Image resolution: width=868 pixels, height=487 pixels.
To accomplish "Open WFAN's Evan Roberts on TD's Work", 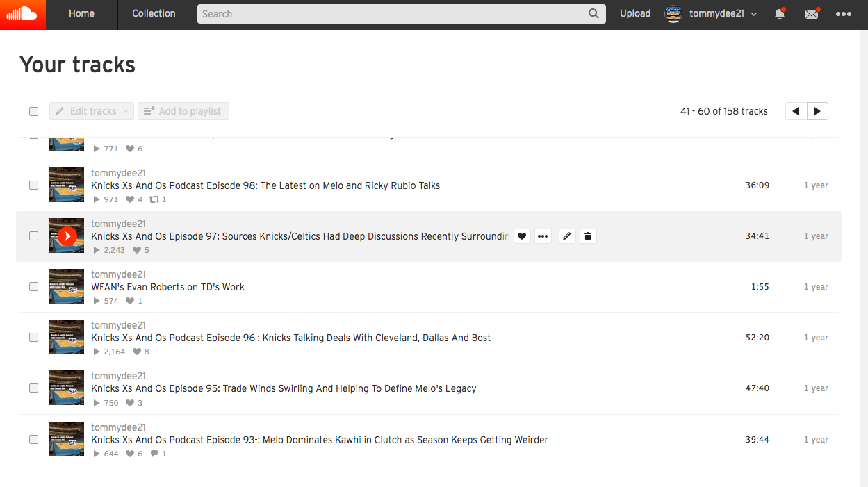I will (167, 287).
